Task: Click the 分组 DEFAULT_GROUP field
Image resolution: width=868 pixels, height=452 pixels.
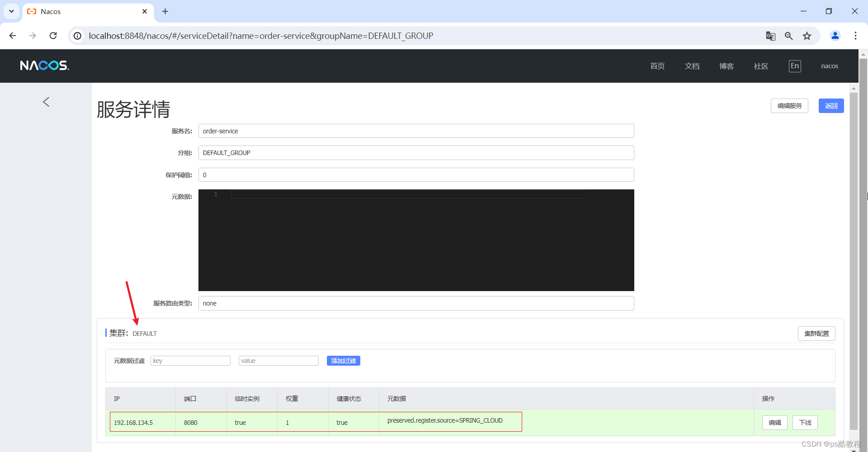Action: 416,153
